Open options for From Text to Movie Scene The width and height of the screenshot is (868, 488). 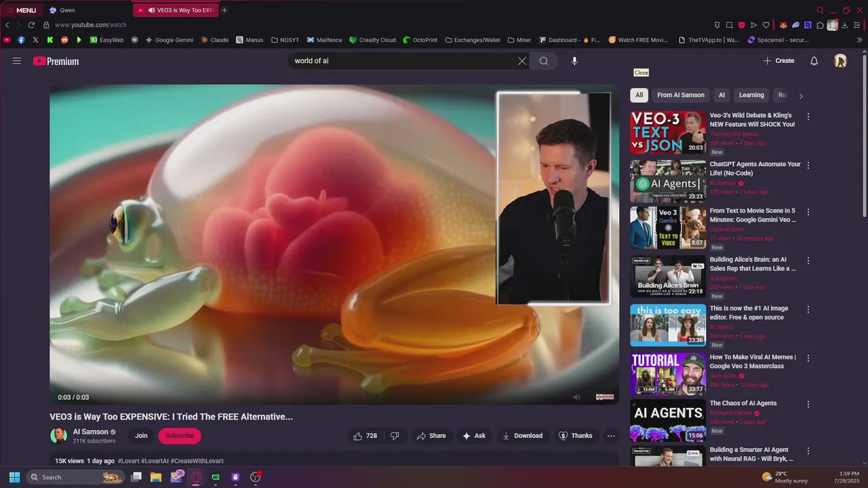808,212
